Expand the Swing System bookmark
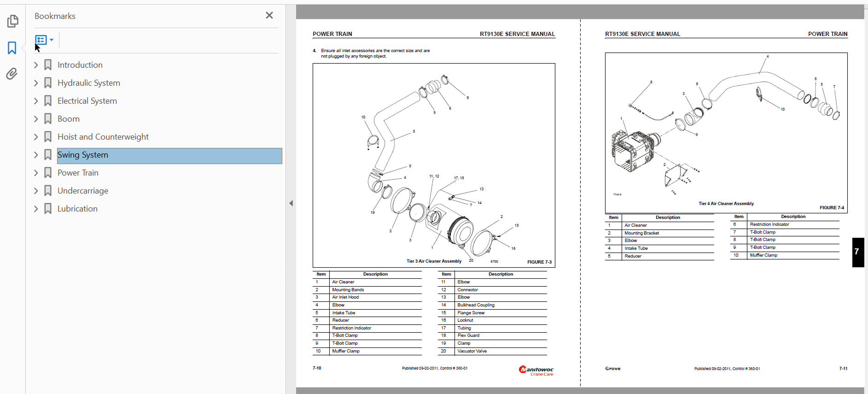The width and height of the screenshot is (868, 394). pos(36,155)
